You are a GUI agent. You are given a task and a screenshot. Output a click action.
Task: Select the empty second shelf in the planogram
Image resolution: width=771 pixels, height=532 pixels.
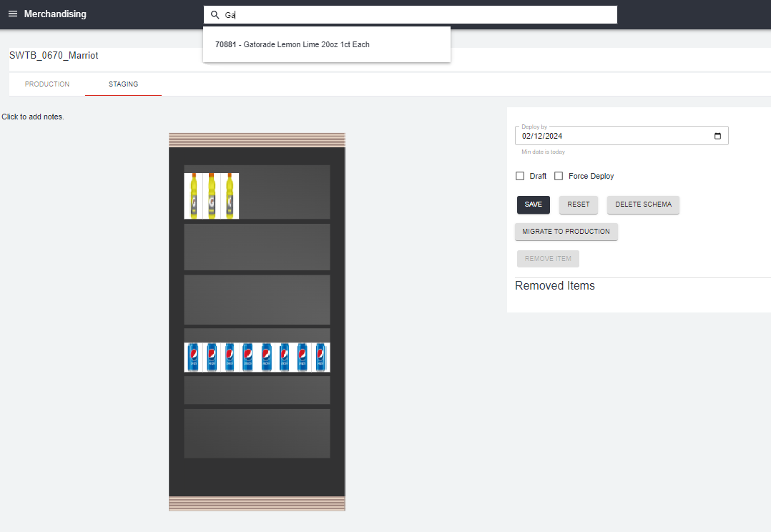[257, 247]
